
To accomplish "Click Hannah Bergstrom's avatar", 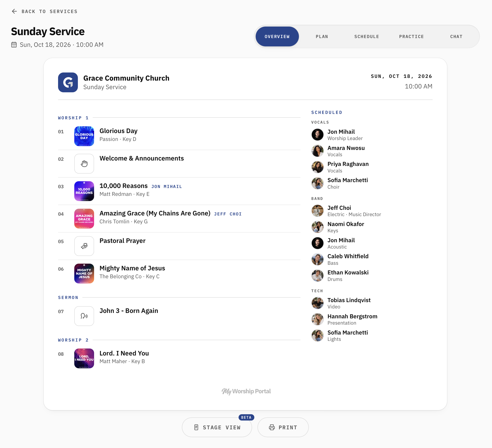I will click(318, 319).
